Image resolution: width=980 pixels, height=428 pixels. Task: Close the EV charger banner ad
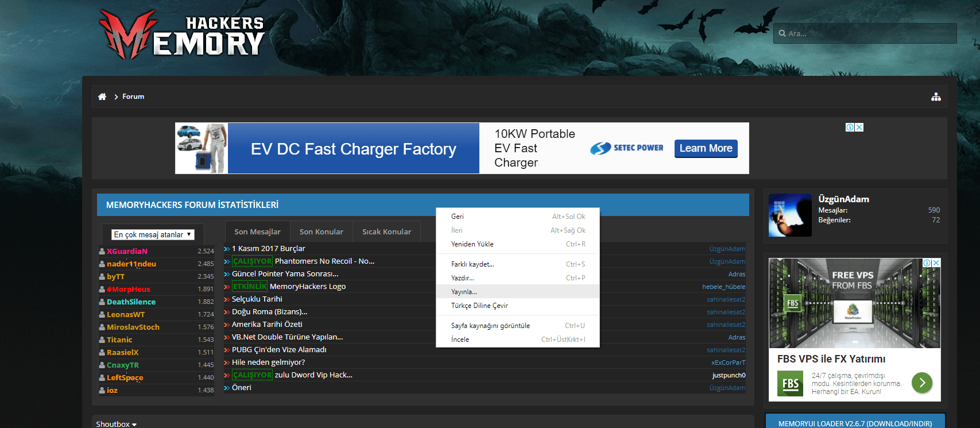(x=859, y=128)
